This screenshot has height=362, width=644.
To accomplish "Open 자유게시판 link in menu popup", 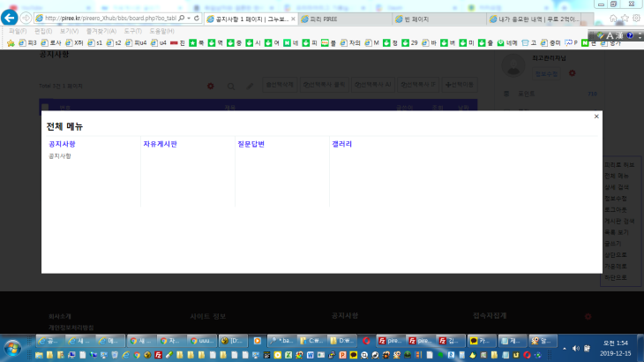I will (x=160, y=143).
